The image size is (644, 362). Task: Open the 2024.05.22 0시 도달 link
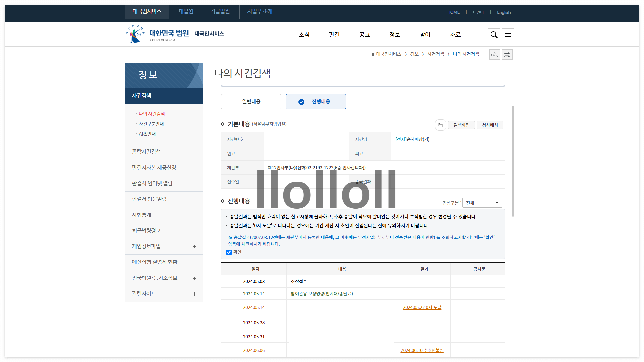pos(422,307)
